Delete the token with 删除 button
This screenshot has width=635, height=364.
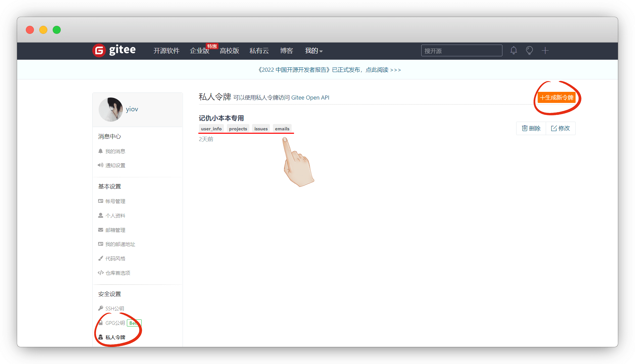(x=531, y=128)
